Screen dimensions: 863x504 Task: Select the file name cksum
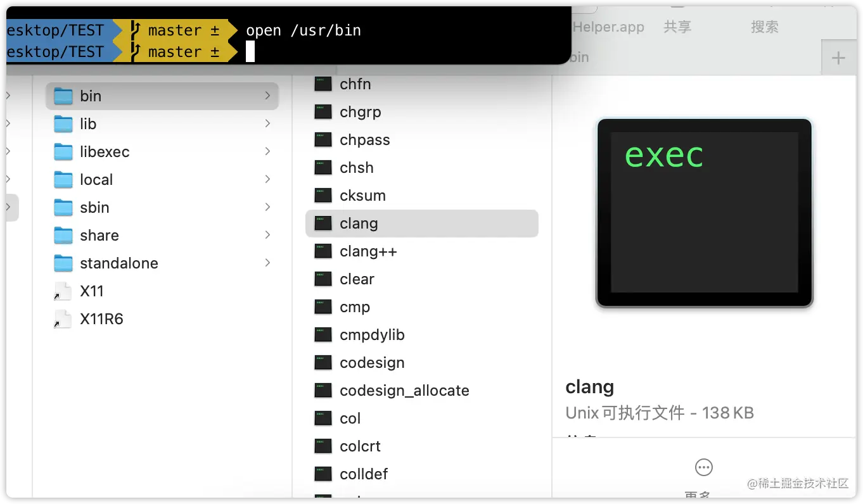[x=363, y=196]
